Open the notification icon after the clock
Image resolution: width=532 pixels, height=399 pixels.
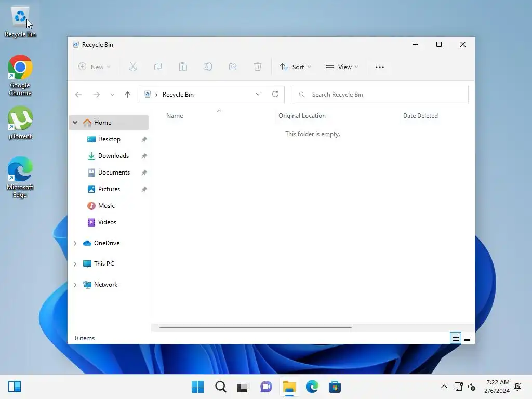pos(518,387)
